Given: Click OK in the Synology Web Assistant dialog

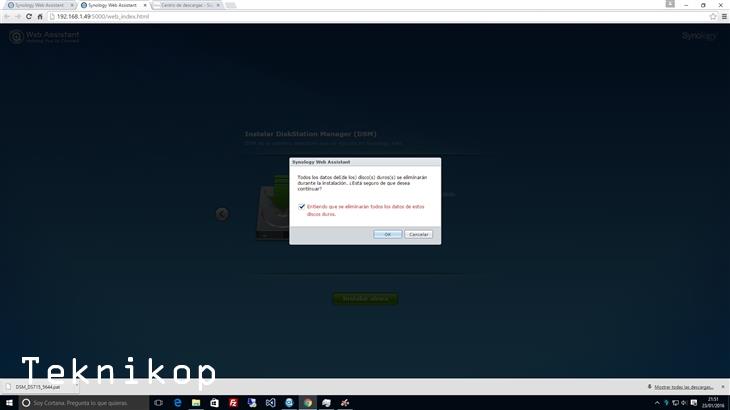Looking at the screenshot, I should click(387, 234).
